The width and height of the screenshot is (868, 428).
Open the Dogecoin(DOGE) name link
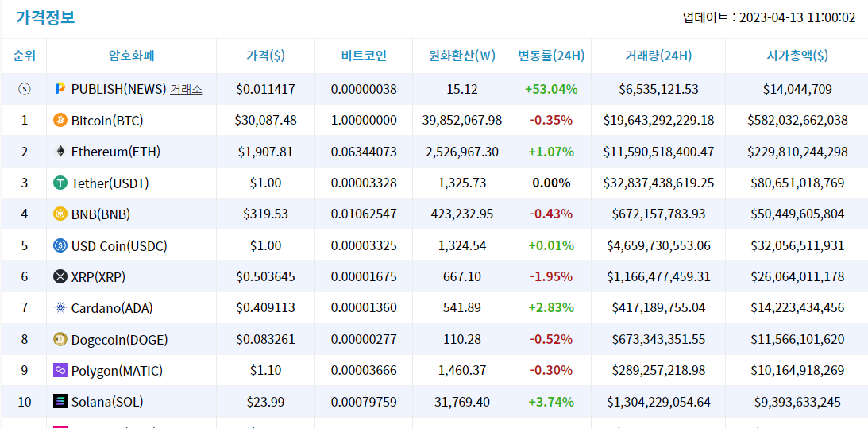coord(120,339)
